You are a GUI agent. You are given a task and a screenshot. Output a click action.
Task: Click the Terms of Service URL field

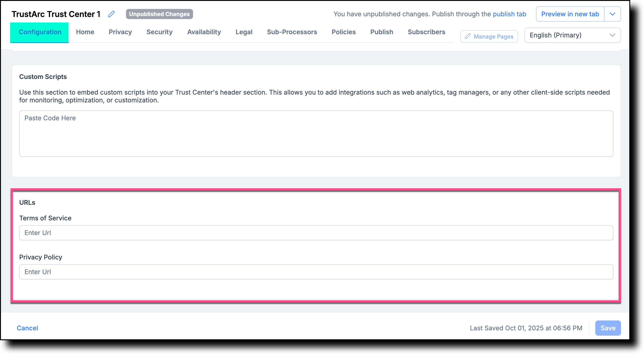(x=316, y=233)
